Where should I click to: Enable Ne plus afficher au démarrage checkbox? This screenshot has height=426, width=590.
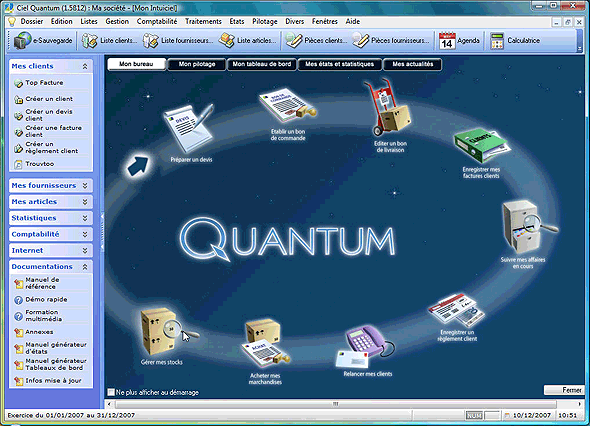(x=111, y=392)
